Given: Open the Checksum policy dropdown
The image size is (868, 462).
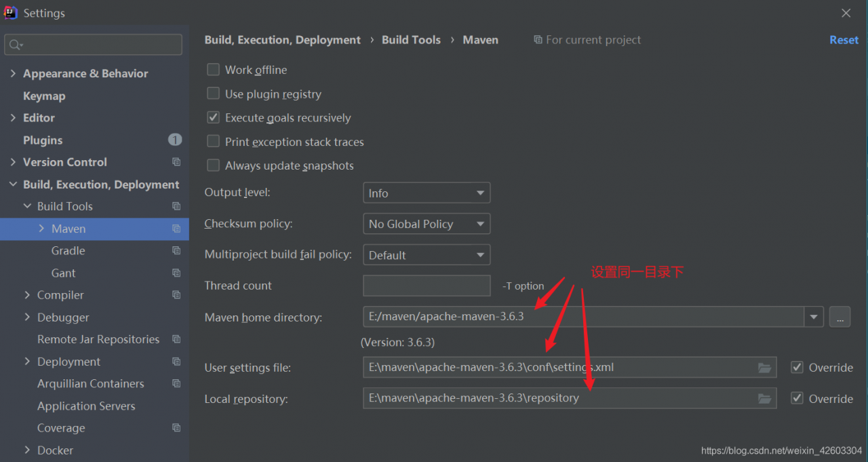Looking at the screenshot, I should 427,224.
